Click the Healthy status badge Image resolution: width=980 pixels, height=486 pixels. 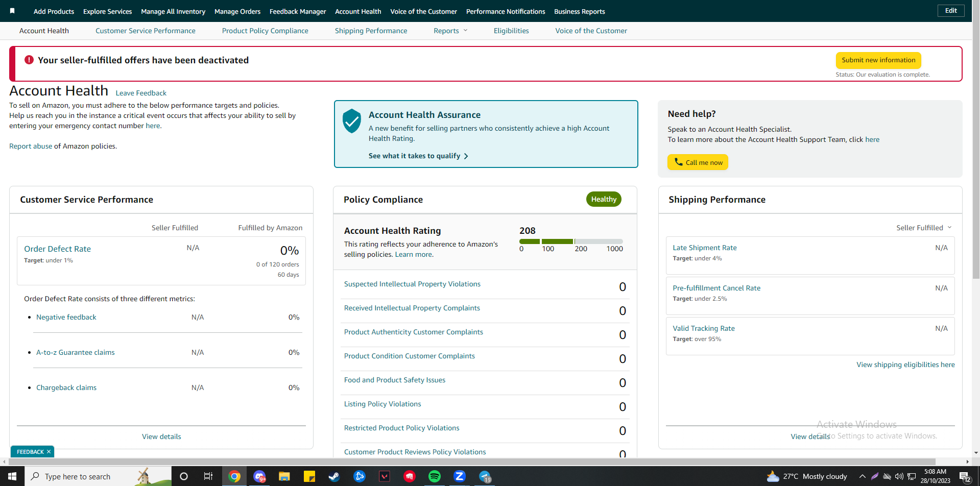coord(604,199)
